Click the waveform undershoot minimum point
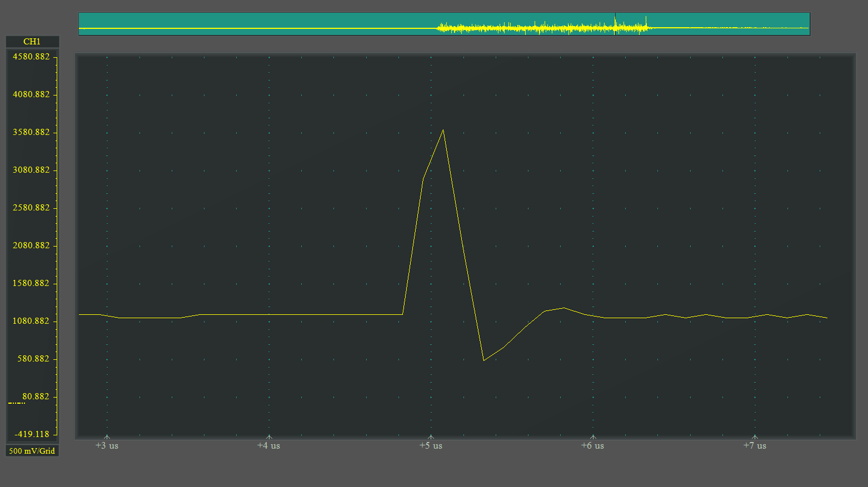Screen dimensions: 868x487 484,360
